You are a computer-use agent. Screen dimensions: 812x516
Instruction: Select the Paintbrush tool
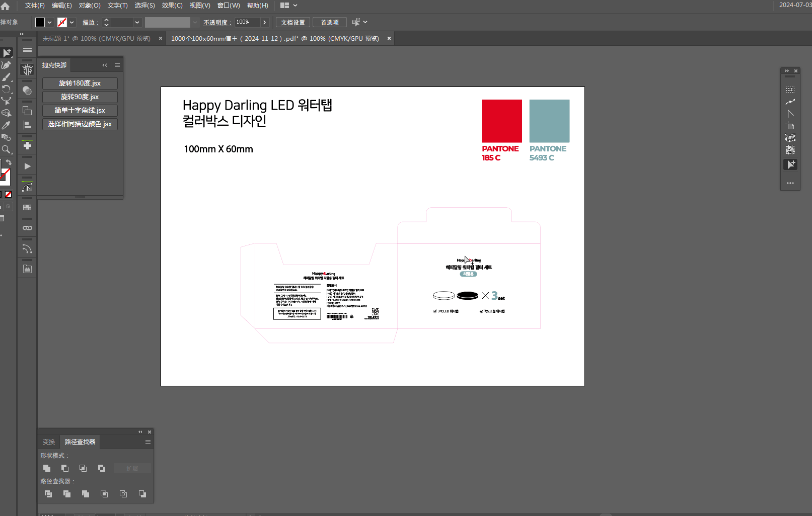(x=6, y=77)
